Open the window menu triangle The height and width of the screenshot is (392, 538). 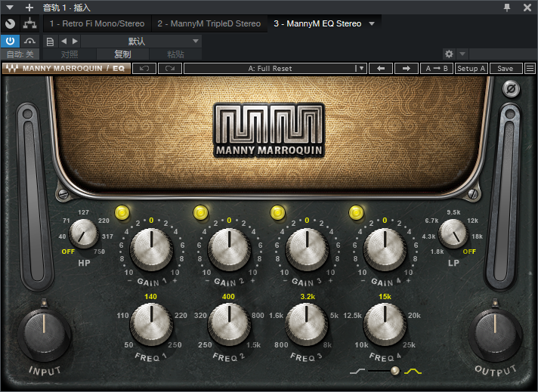[10, 8]
